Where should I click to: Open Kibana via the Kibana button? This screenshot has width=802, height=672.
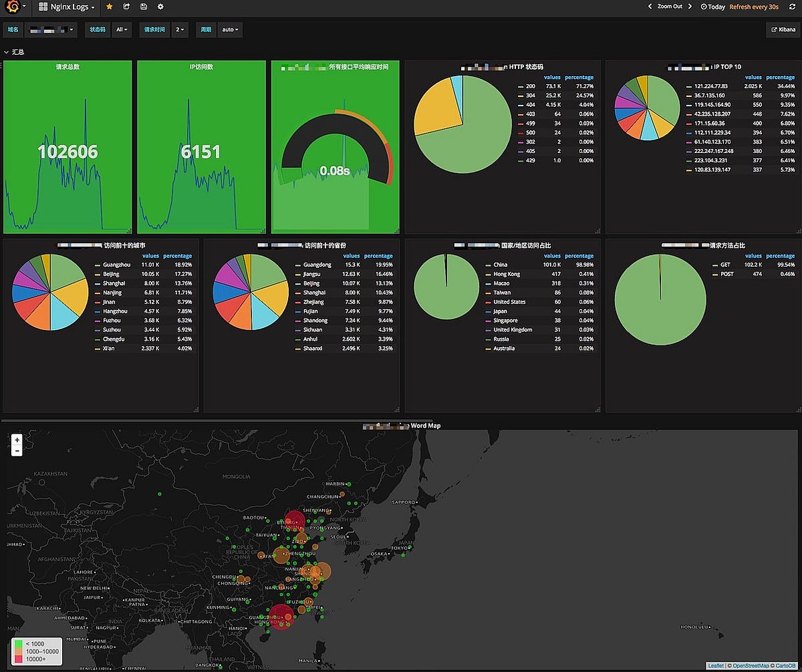pos(781,29)
